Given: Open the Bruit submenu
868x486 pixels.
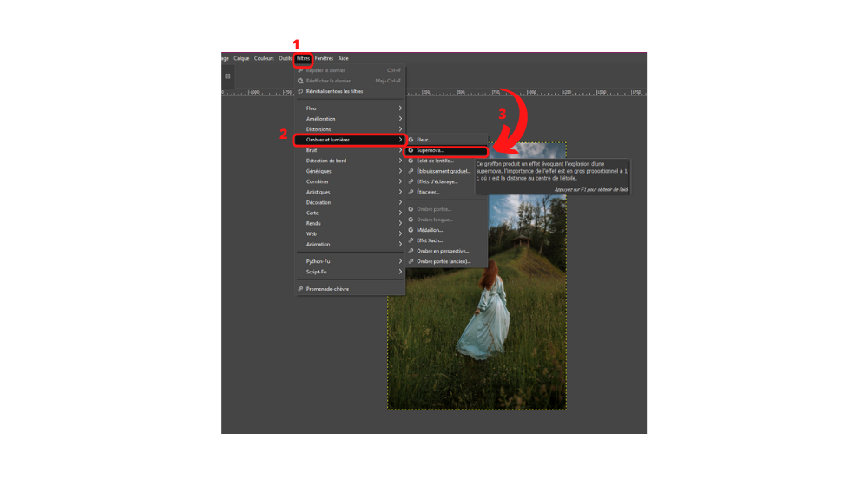Looking at the screenshot, I should pos(350,150).
